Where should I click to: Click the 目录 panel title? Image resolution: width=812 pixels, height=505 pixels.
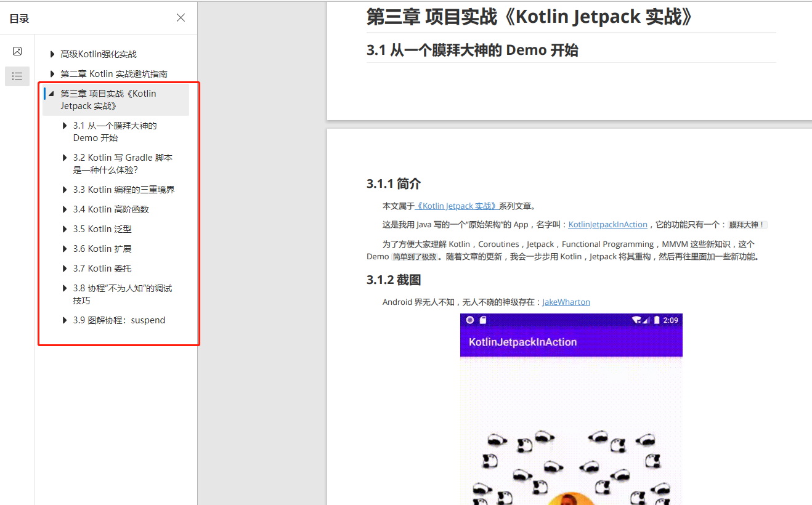(19, 18)
